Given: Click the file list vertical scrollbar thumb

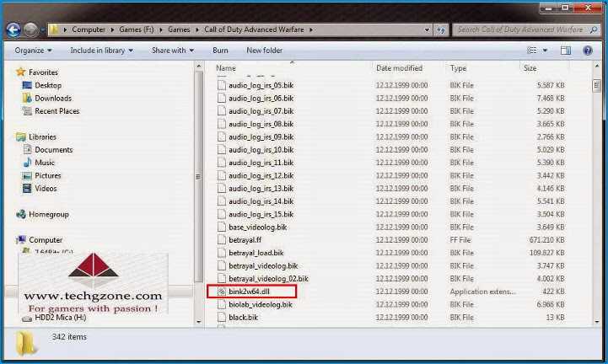Looking at the screenshot, I should tap(597, 86).
